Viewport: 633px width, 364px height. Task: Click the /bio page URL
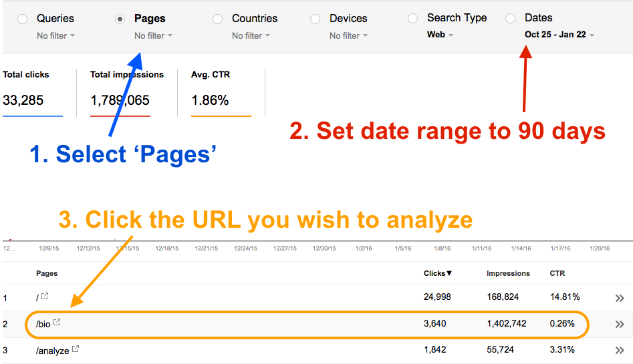43,325
